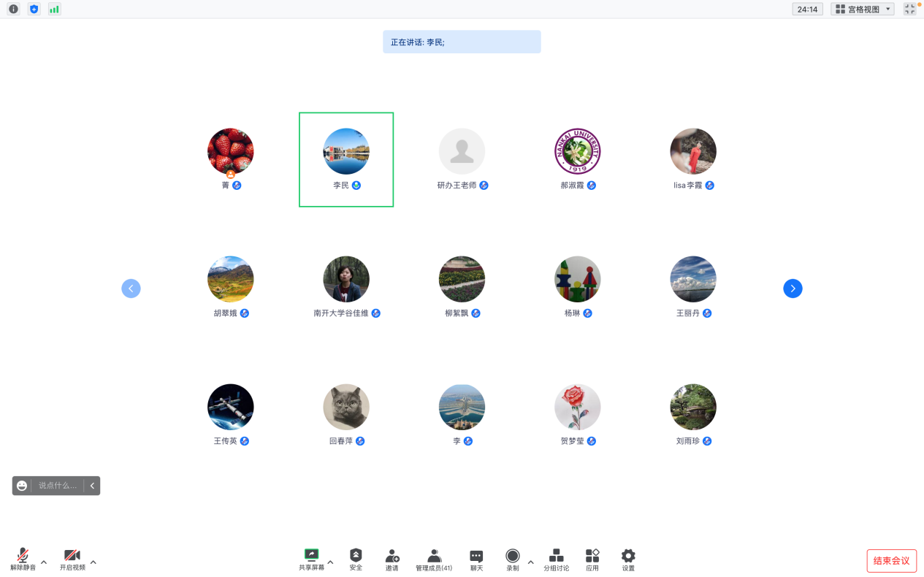Open the Apps (应用) icon
This screenshot has height=577, width=924.
(592, 559)
